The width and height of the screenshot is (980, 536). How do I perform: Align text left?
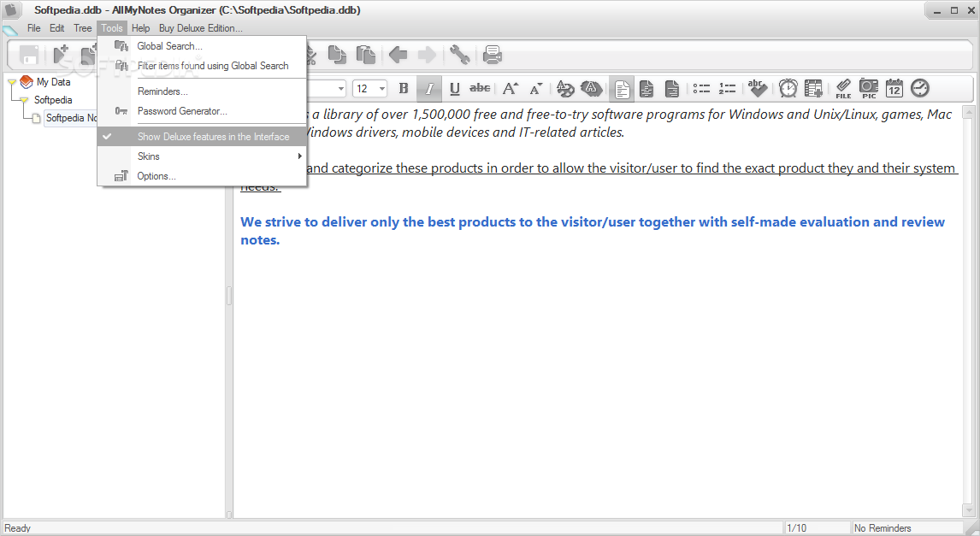pyautogui.click(x=622, y=89)
